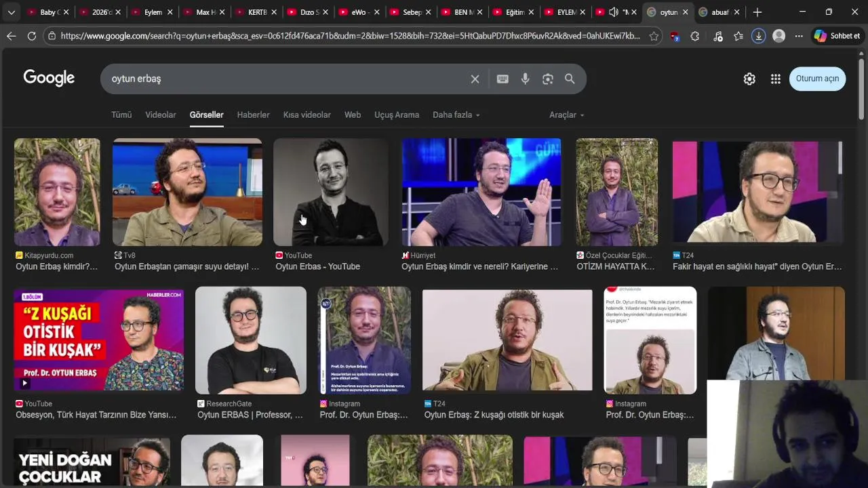868x488 pixels.
Task: Mute the audio-playing tab speaker icon
Action: tap(614, 12)
